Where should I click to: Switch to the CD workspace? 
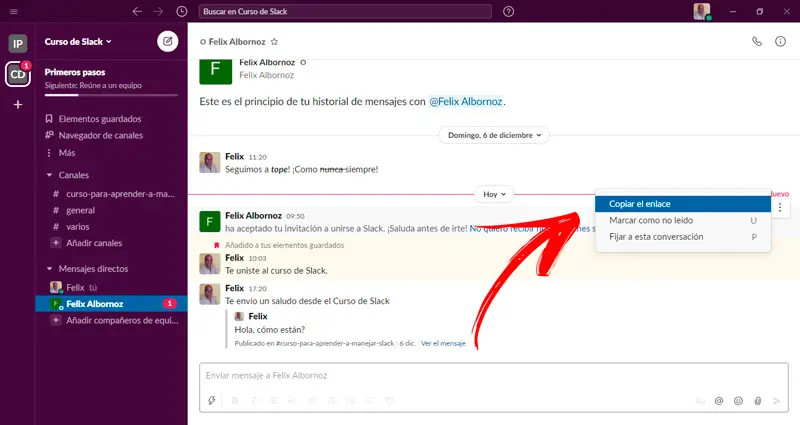coord(18,74)
